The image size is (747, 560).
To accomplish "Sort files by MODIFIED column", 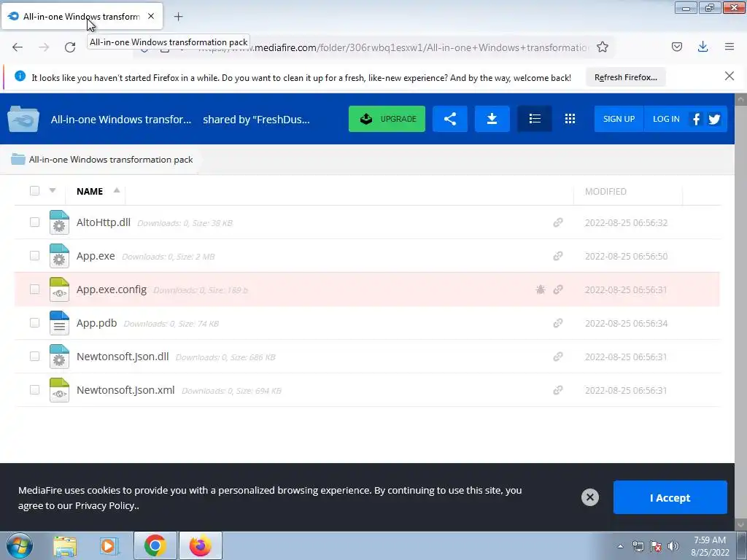I will pos(605,192).
